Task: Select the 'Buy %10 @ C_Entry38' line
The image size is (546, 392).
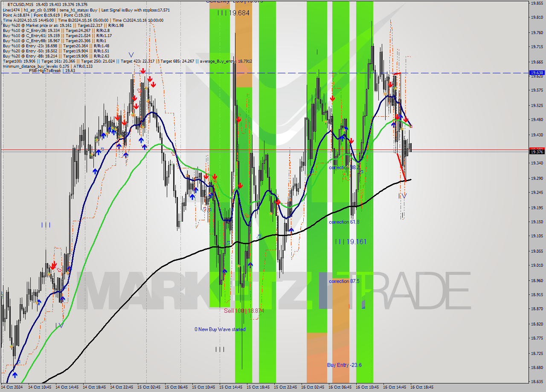Action: pos(56,30)
